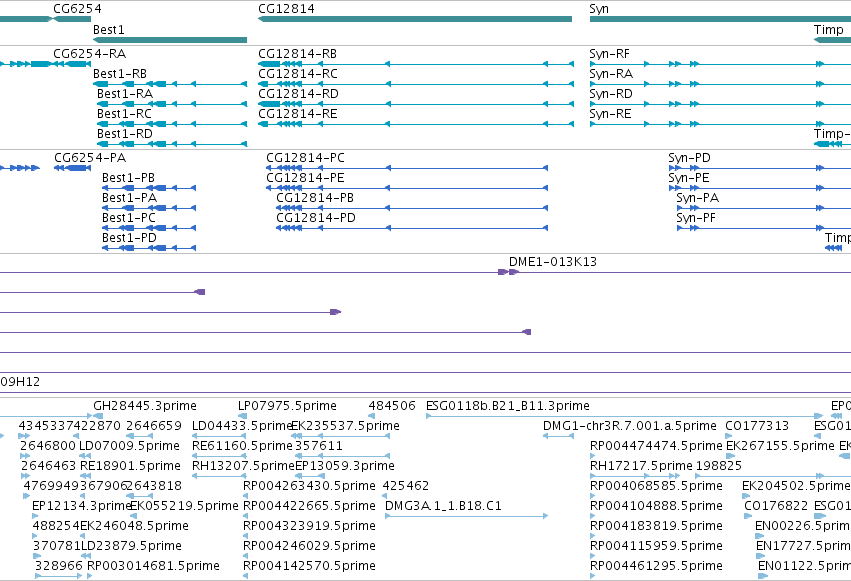The height and width of the screenshot is (581, 851).
Task: Select EK235537.5prime EST
Action: point(341,436)
